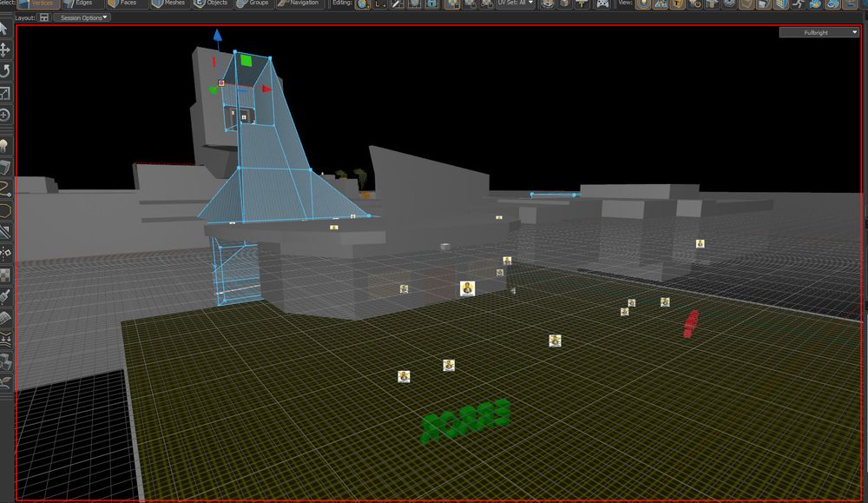
Task: Open the Session Options dropdown
Action: pyautogui.click(x=82, y=17)
